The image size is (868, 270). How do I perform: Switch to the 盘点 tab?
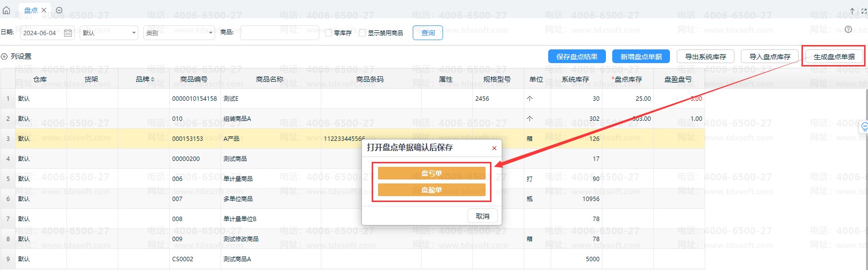[30, 10]
